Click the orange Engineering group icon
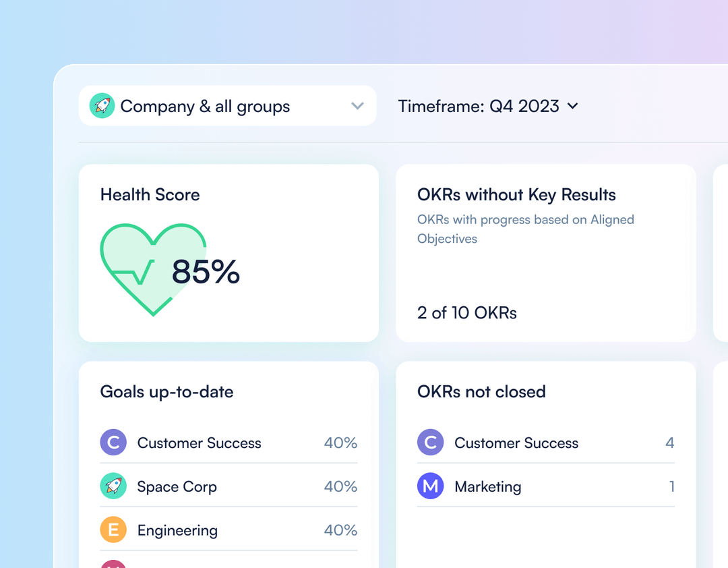 (x=113, y=530)
